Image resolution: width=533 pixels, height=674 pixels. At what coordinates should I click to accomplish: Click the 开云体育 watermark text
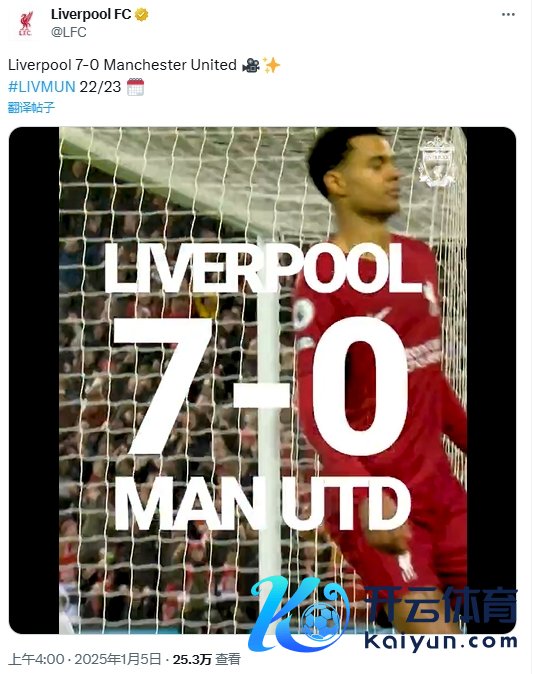[441, 605]
